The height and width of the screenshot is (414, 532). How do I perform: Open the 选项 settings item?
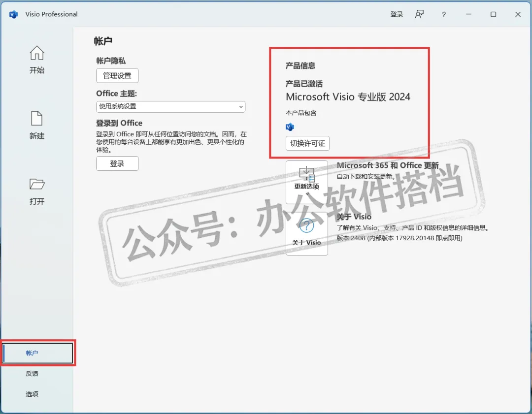(32, 394)
